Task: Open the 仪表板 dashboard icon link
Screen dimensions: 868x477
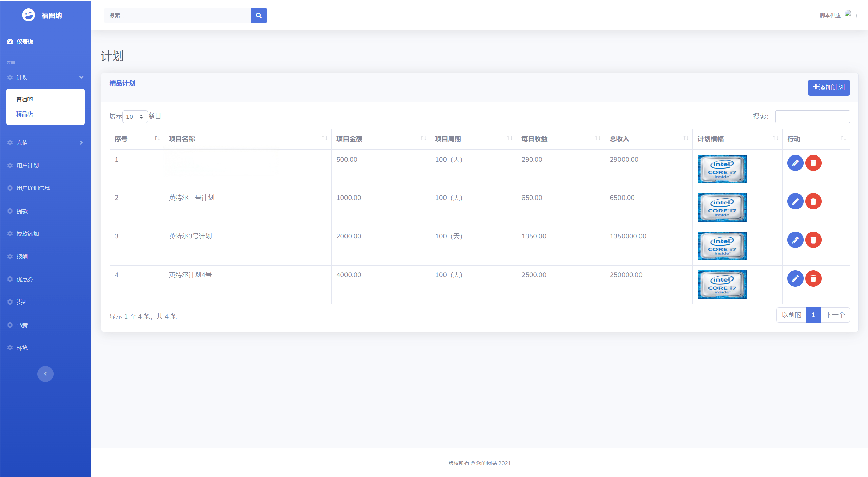Action: click(x=10, y=41)
